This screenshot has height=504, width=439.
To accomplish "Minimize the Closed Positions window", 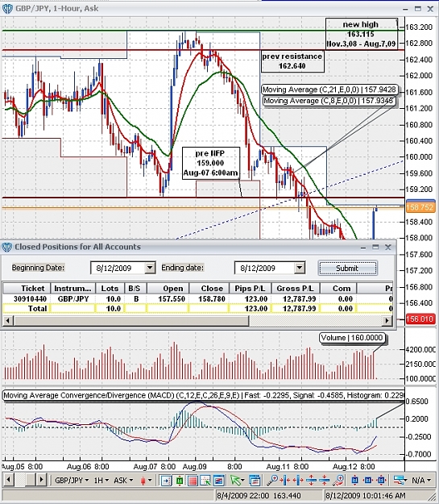I will (x=363, y=247).
